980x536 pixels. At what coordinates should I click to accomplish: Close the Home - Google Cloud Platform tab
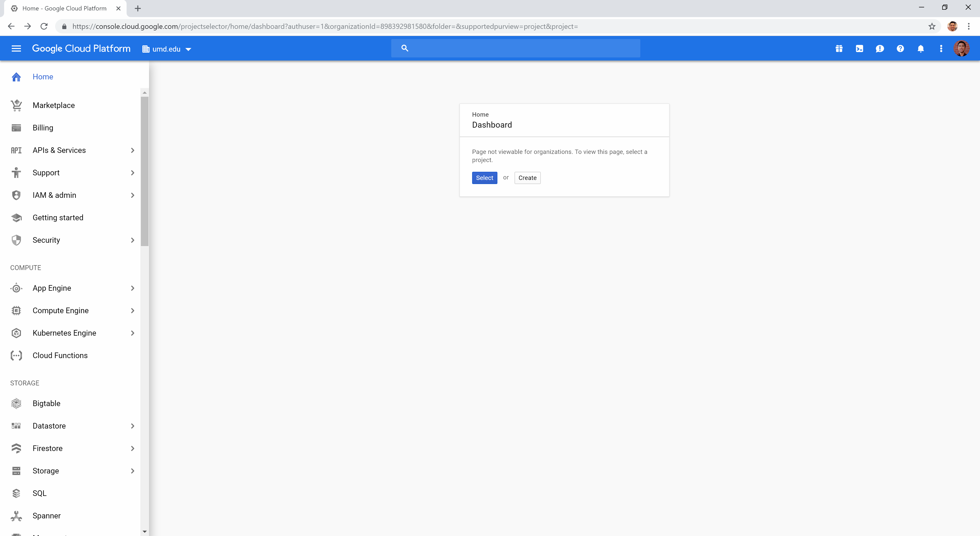click(x=118, y=8)
